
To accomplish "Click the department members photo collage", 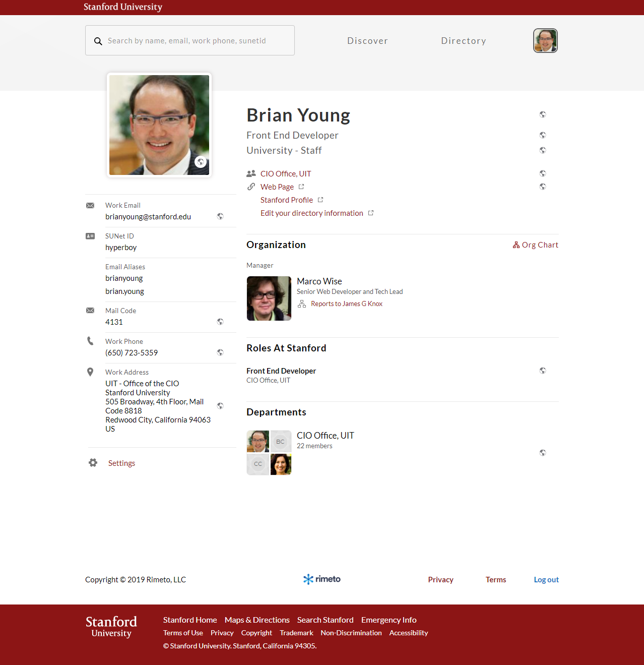I will click(269, 453).
